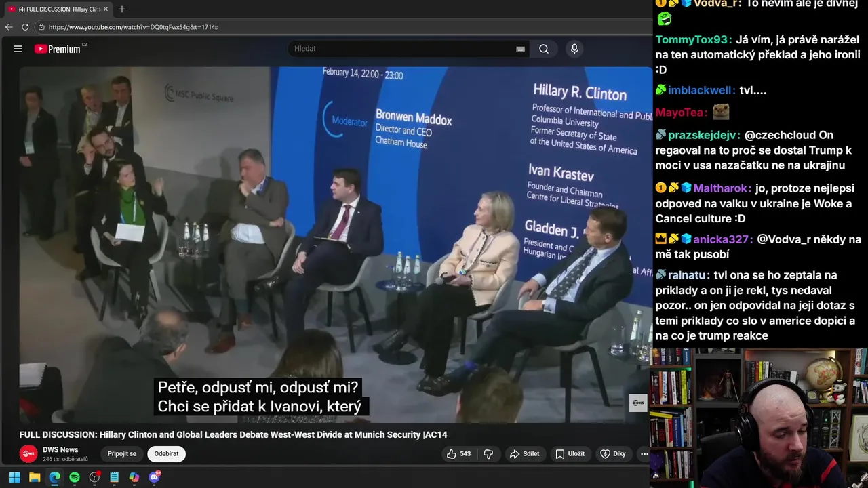
Task: Click chat username anicka327
Action: click(720, 239)
